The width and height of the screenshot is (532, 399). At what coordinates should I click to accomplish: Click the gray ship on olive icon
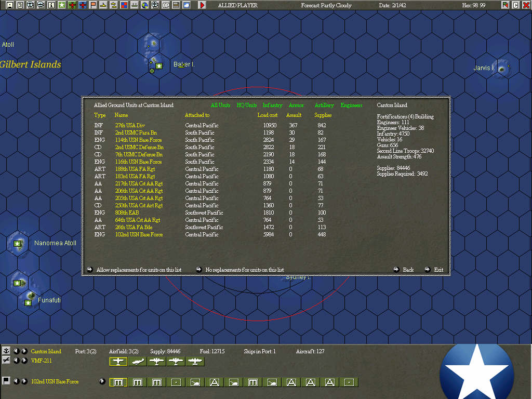135,5
